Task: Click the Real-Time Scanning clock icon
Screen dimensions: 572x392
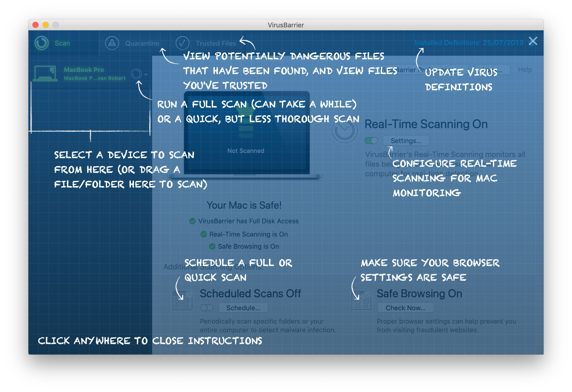Action: [345, 130]
